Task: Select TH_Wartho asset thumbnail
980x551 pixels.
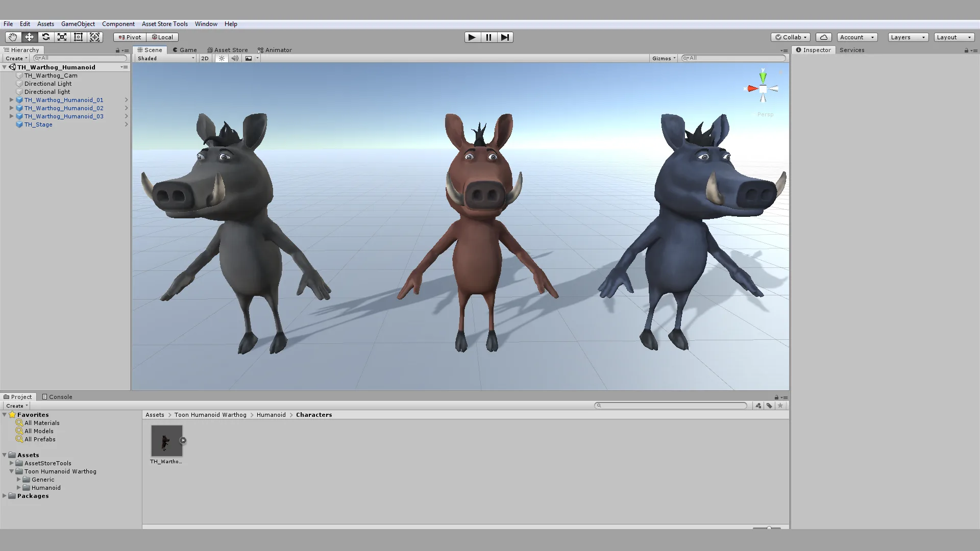Action: [x=166, y=441]
